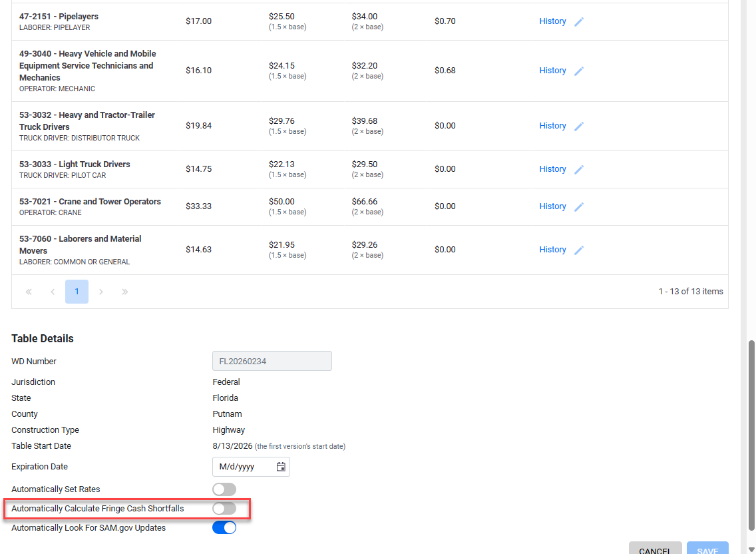Screen dimensions: 756x554
Task: Edit the Light Truck Drivers row
Action: click(x=579, y=169)
